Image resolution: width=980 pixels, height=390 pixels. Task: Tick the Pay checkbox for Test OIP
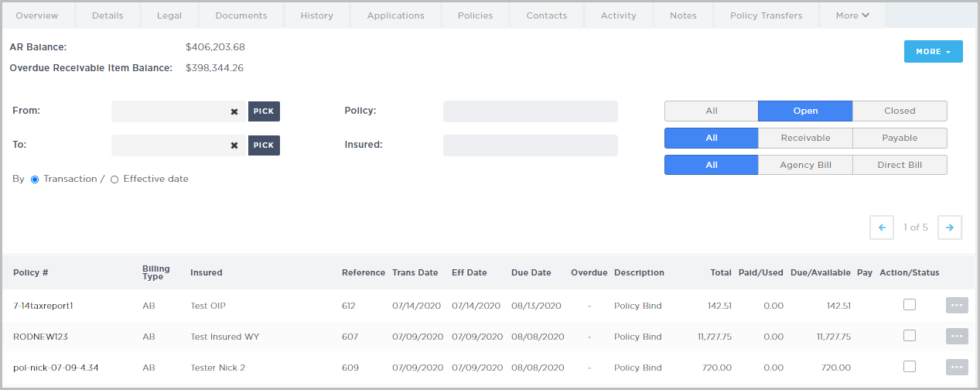[x=910, y=305]
